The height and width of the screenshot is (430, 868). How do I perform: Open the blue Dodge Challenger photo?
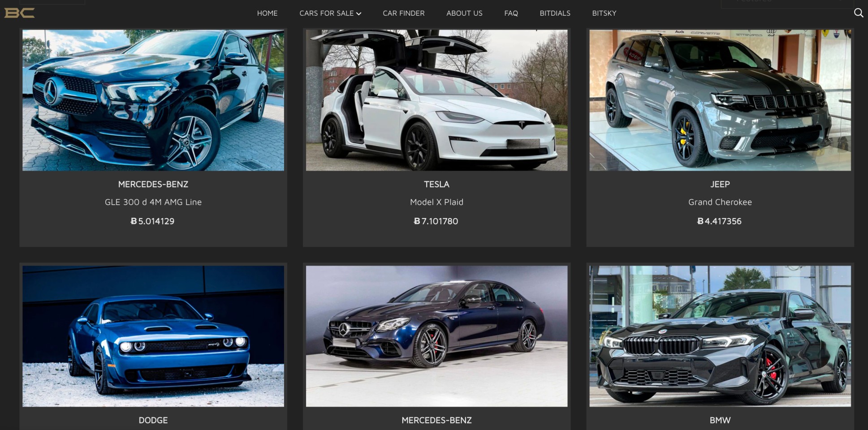pos(153,336)
